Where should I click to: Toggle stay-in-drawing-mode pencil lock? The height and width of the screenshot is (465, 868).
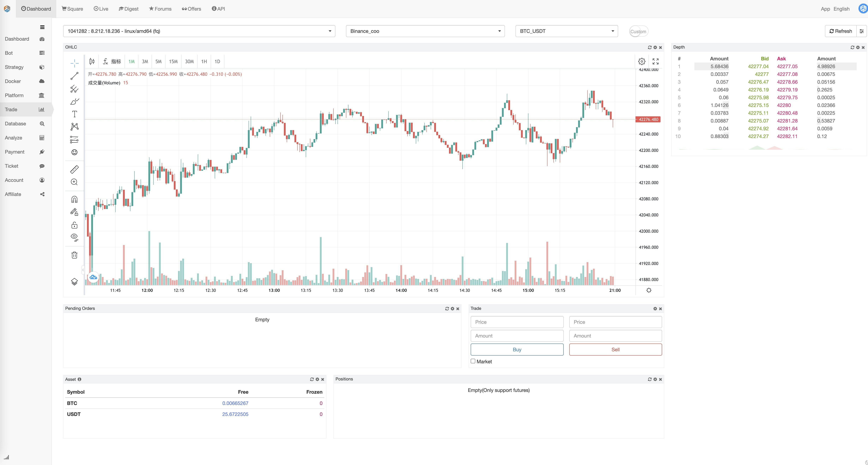74,212
